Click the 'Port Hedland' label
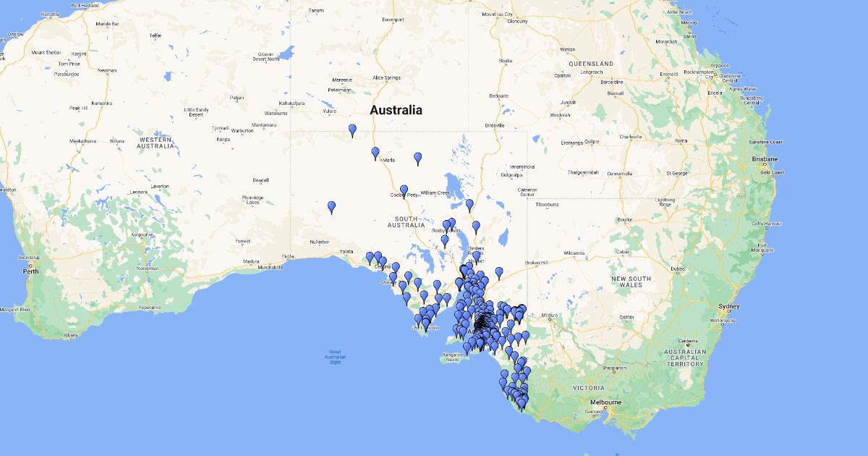 (85, 5)
